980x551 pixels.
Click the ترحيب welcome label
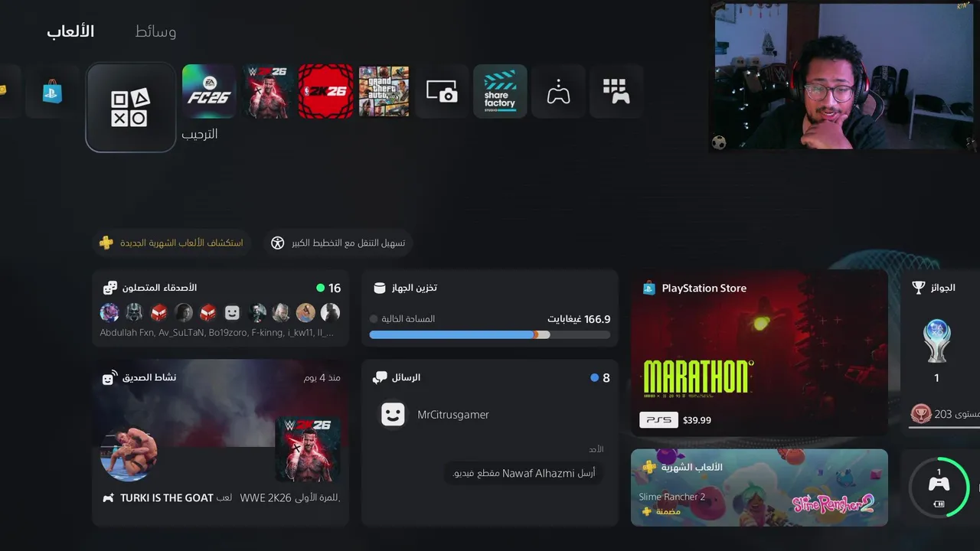coord(200,134)
